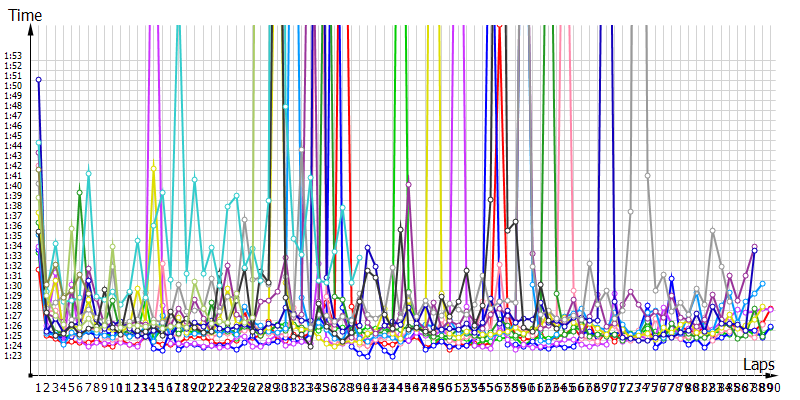Select the blue data point at lap 1 near 1:50

click(38, 79)
